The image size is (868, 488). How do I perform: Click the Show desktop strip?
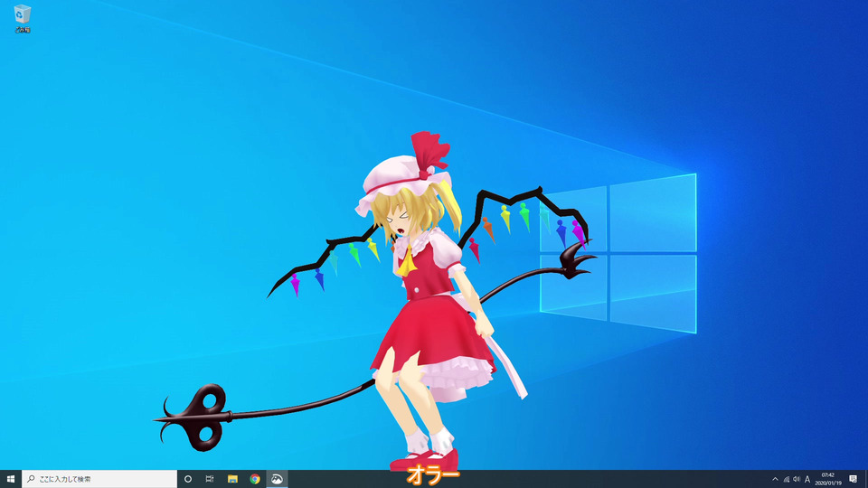click(x=866, y=479)
